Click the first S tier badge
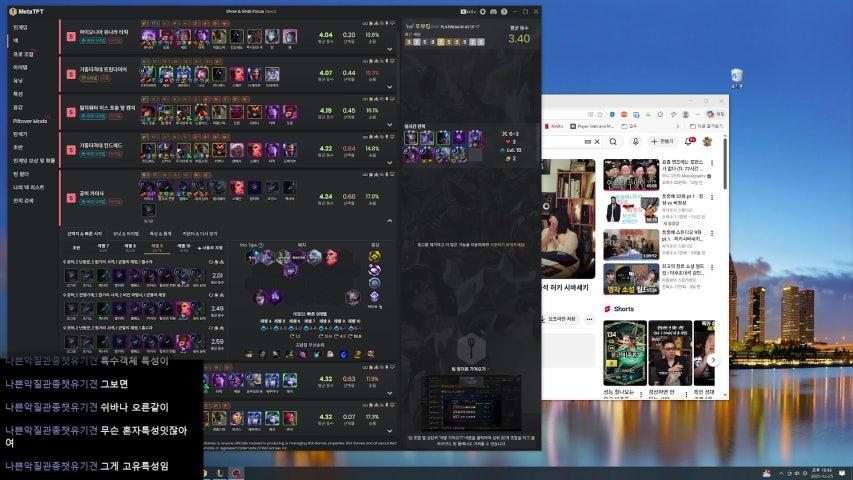The height and width of the screenshot is (480, 853). point(71,37)
